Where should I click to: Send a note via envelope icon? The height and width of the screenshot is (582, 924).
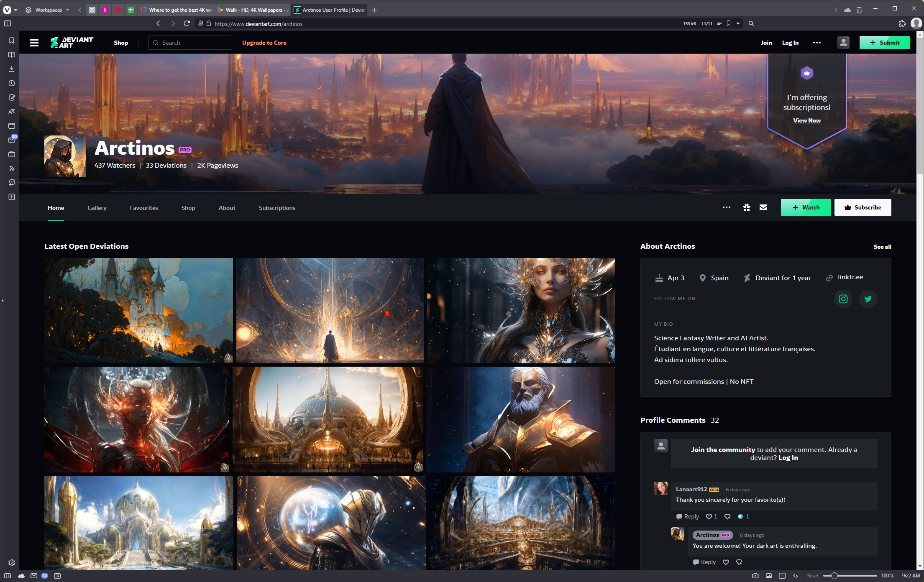tap(763, 207)
